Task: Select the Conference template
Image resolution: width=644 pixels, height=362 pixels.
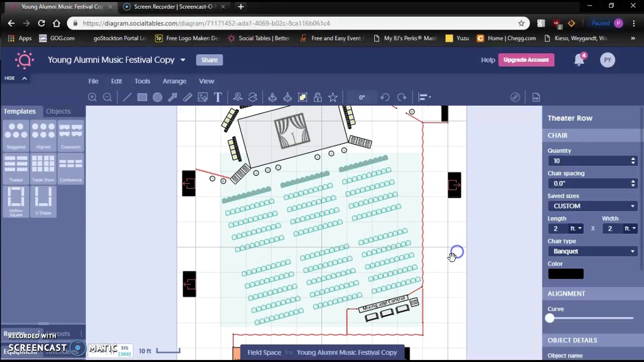Action: pyautogui.click(x=70, y=168)
